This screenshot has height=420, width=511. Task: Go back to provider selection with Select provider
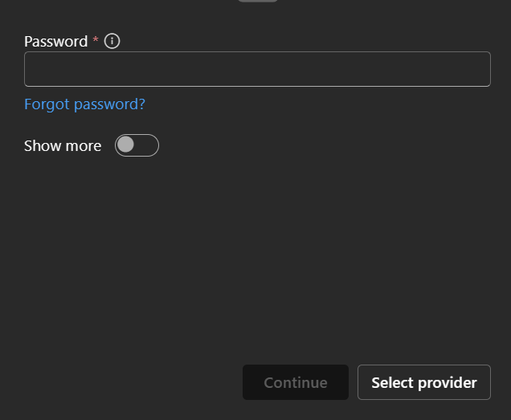click(x=423, y=382)
